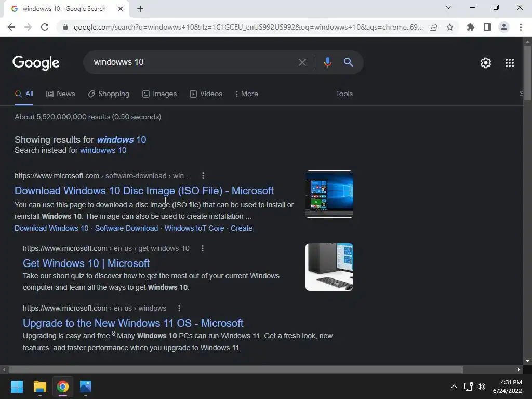Search instead for windowws 10
Screen dimensions: 532x399
coord(103,150)
